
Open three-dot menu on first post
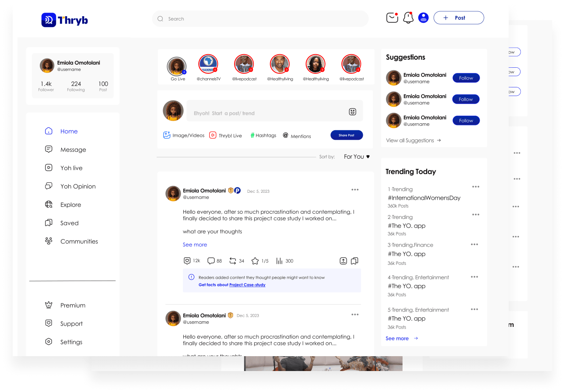pyautogui.click(x=355, y=190)
